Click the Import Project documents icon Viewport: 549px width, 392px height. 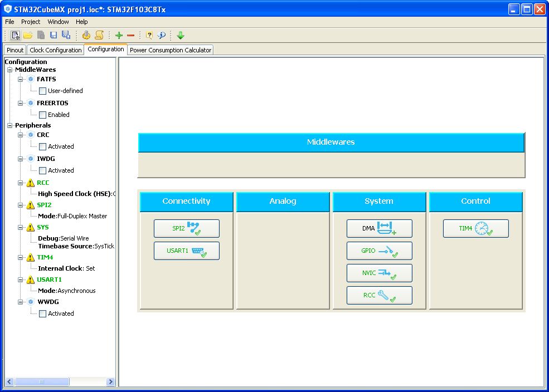[41, 35]
